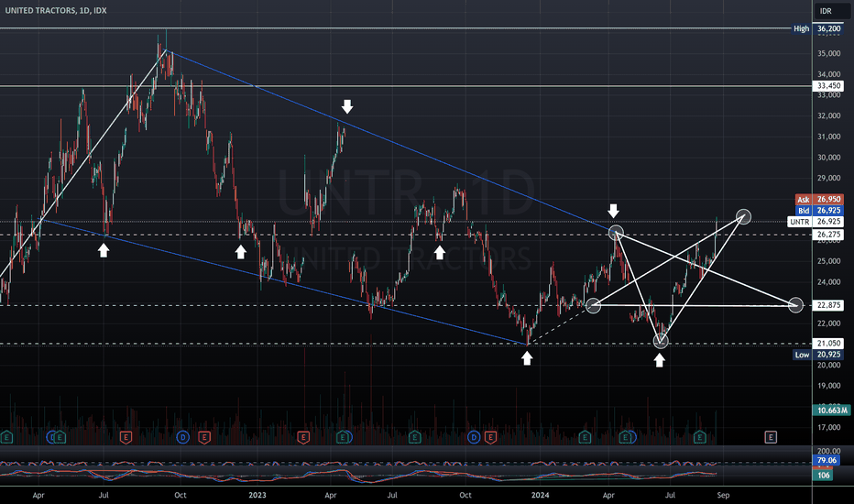Select the 2024 label on time axis
Image resolution: width=854 pixels, height=504 pixels.
pos(541,495)
